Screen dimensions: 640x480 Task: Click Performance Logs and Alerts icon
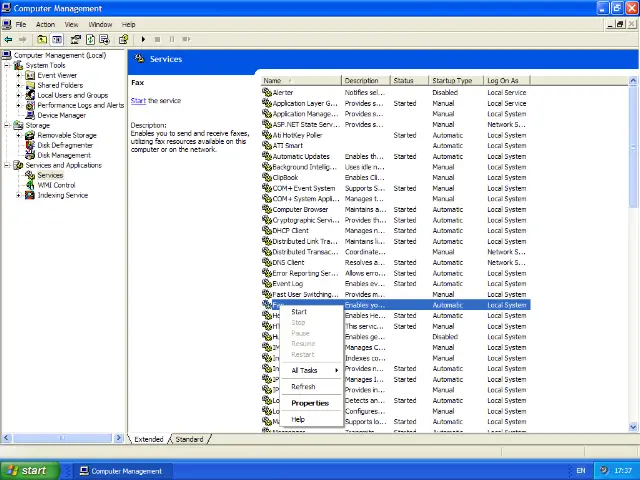pyautogui.click(x=30, y=105)
